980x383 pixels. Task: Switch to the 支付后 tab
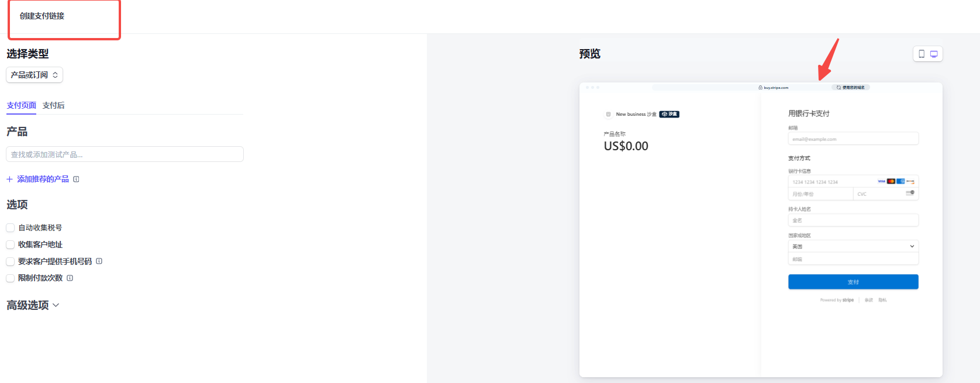53,105
